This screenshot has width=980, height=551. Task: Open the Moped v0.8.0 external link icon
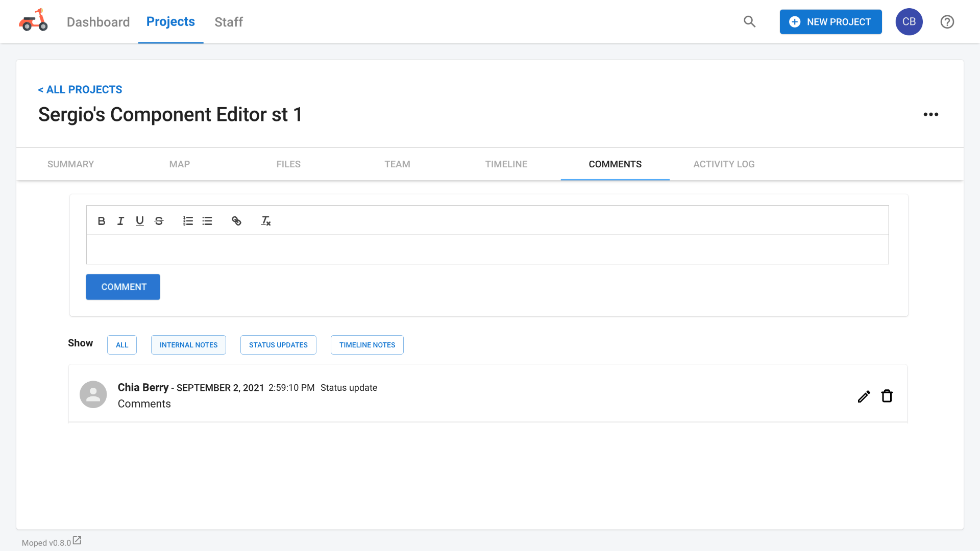[77, 540]
